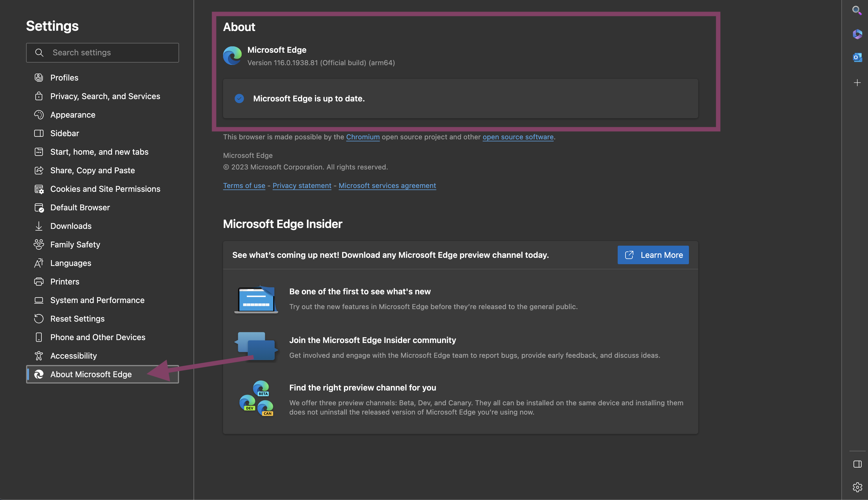
Task: Click the Cookies and Site Permissions icon
Action: 39,189
